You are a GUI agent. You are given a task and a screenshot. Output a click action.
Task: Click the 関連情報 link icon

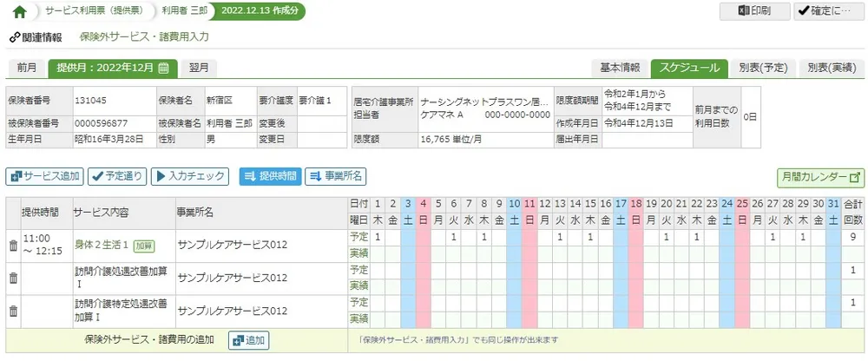click(15, 37)
